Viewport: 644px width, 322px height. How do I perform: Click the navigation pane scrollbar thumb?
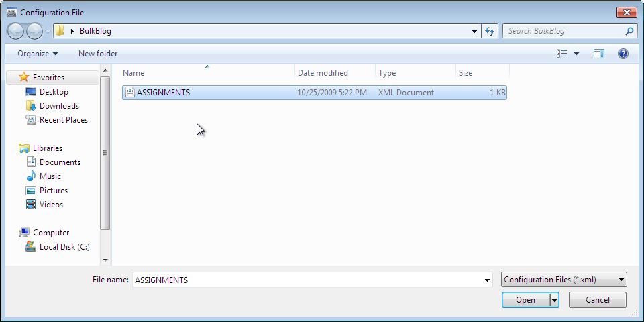click(105, 153)
